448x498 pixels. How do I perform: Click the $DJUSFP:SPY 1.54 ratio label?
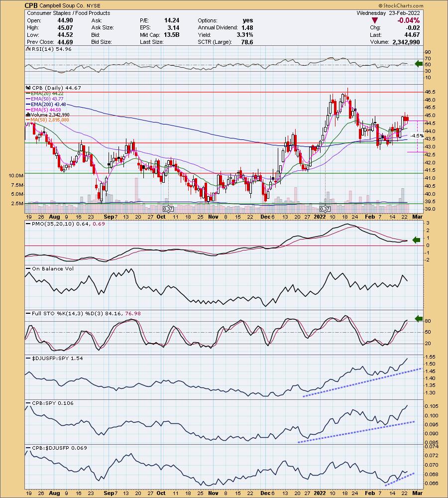click(x=57, y=358)
